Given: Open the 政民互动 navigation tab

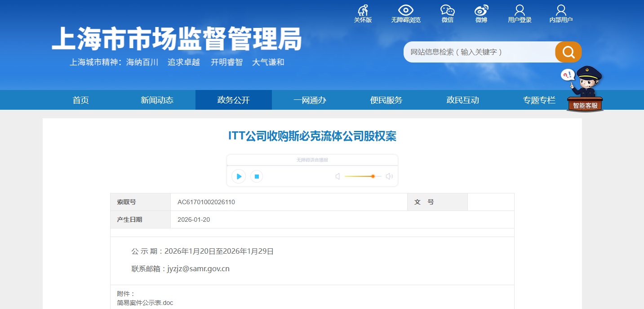Looking at the screenshot, I should 463,100.
